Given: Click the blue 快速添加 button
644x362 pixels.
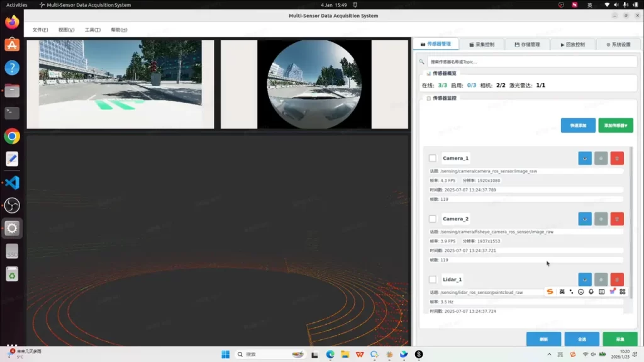Looking at the screenshot, I should [x=578, y=125].
